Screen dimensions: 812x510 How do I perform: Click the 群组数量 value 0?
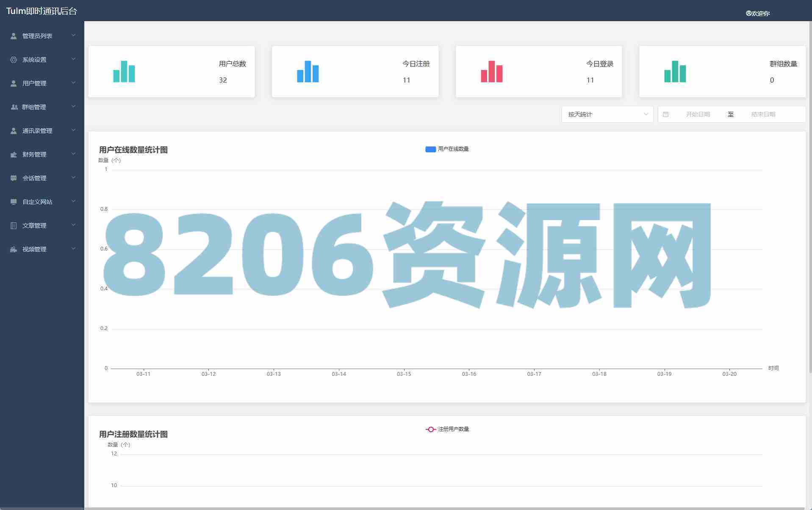[772, 80]
